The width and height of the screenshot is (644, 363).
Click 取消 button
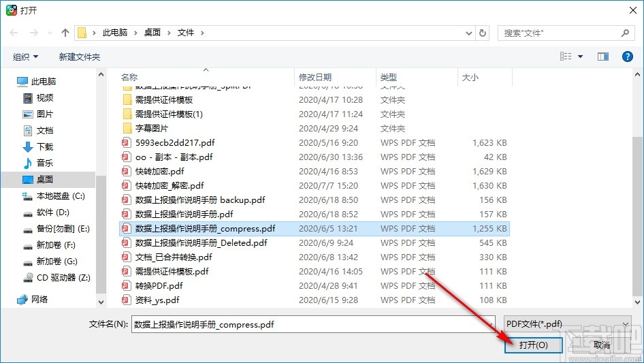602,345
